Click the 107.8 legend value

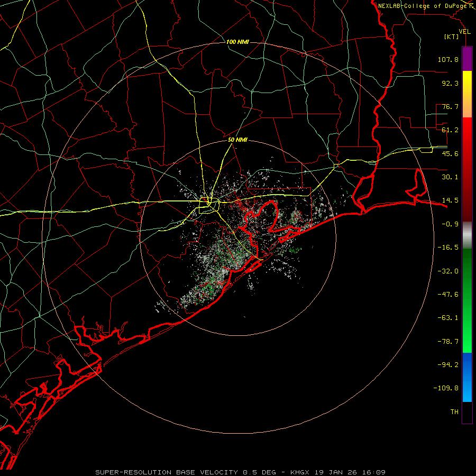tap(448, 59)
